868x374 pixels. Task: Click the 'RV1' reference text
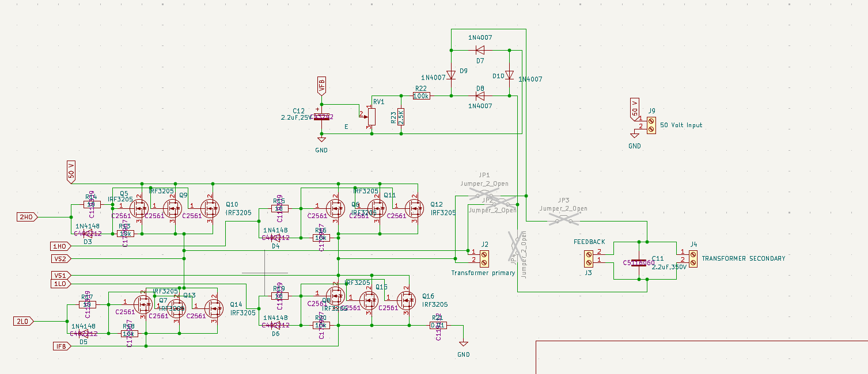tap(378, 102)
